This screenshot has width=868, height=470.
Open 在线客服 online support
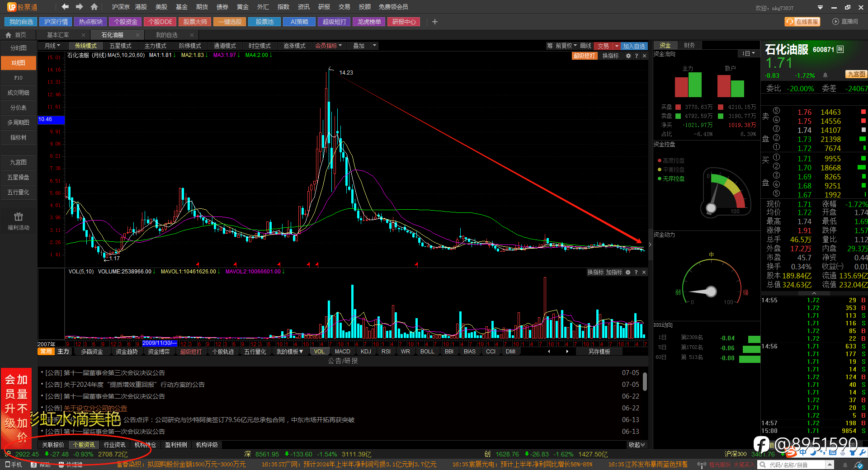pyautogui.click(x=802, y=22)
